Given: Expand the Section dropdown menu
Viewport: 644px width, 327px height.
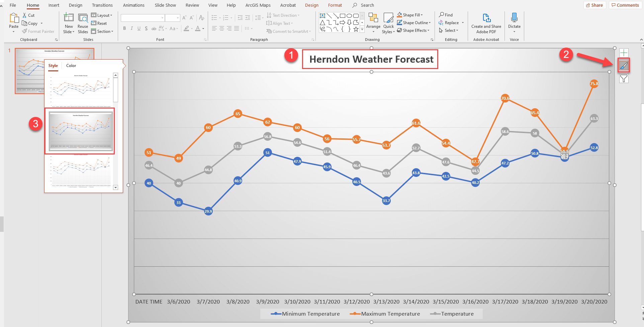Looking at the screenshot, I should point(103,31).
